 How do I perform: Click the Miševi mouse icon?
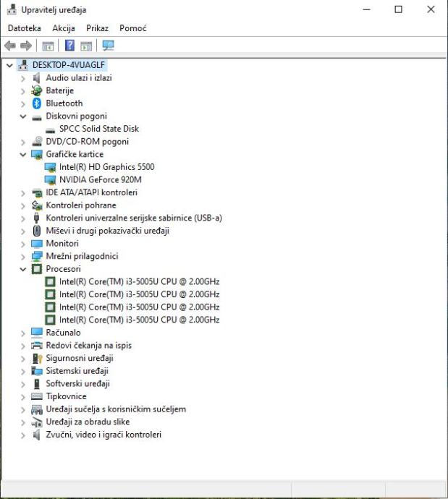(37, 231)
